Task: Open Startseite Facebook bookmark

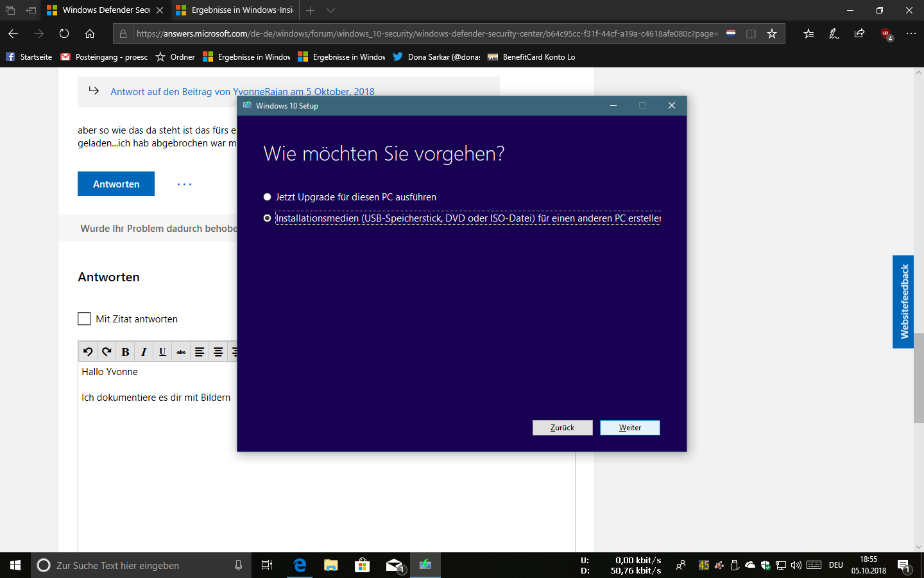Action: click(x=29, y=57)
